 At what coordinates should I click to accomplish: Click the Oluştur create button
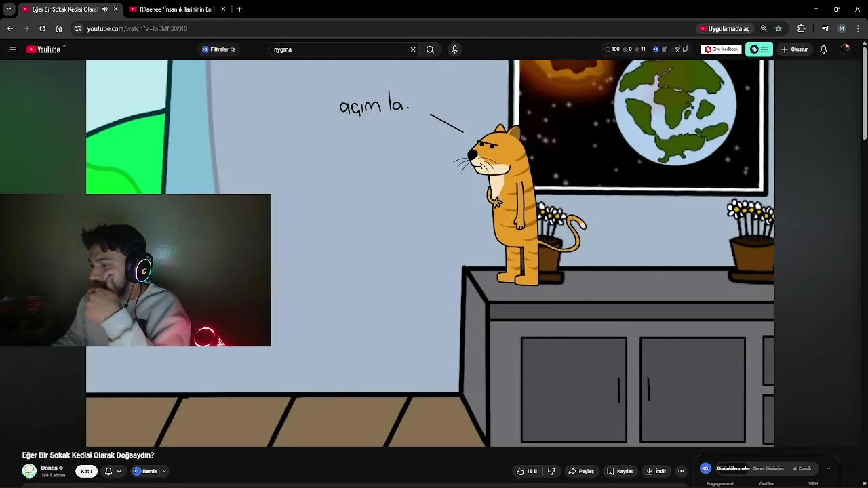794,49
